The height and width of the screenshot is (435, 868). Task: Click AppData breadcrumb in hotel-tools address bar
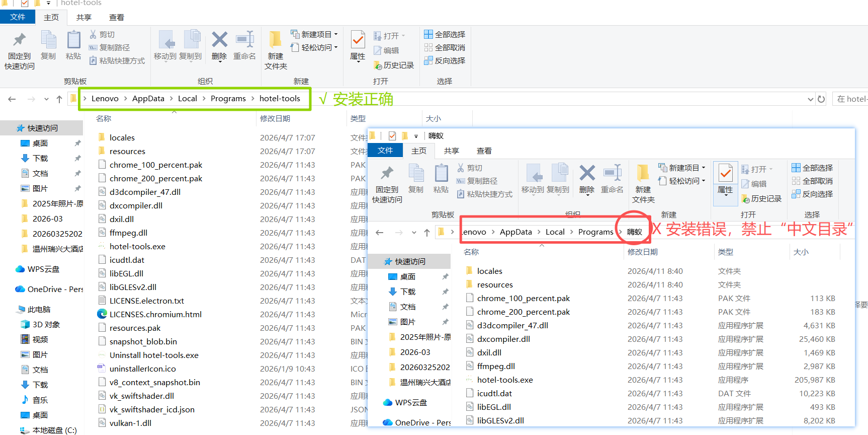pyautogui.click(x=148, y=99)
